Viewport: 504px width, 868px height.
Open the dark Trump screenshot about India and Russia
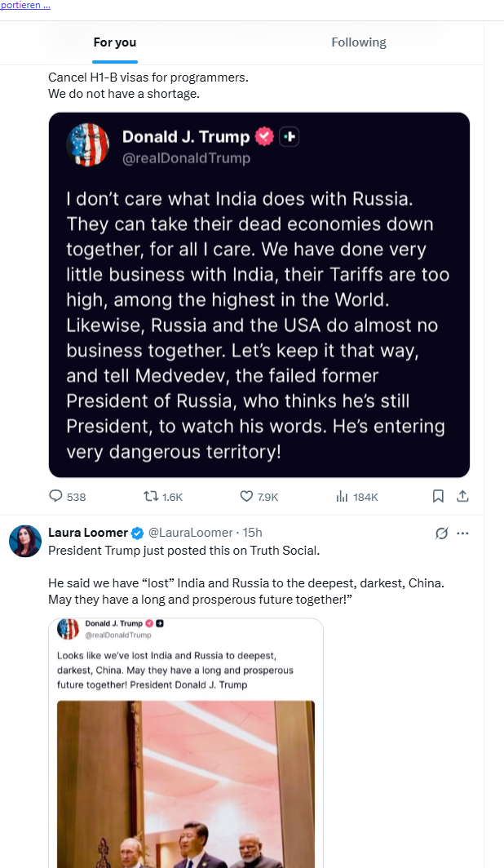click(x=259, y=294)
